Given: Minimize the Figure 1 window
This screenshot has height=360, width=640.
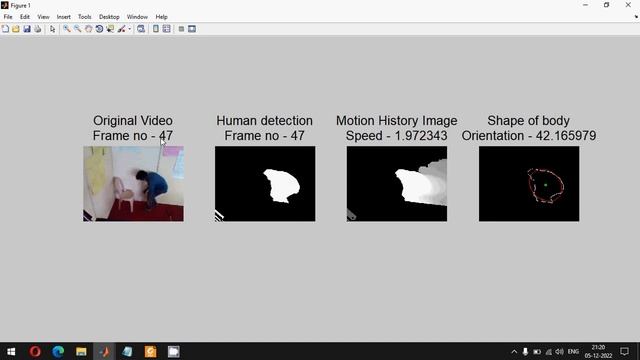Looking at the screenshot, I should pyautogui.click(x=586, y=5).
